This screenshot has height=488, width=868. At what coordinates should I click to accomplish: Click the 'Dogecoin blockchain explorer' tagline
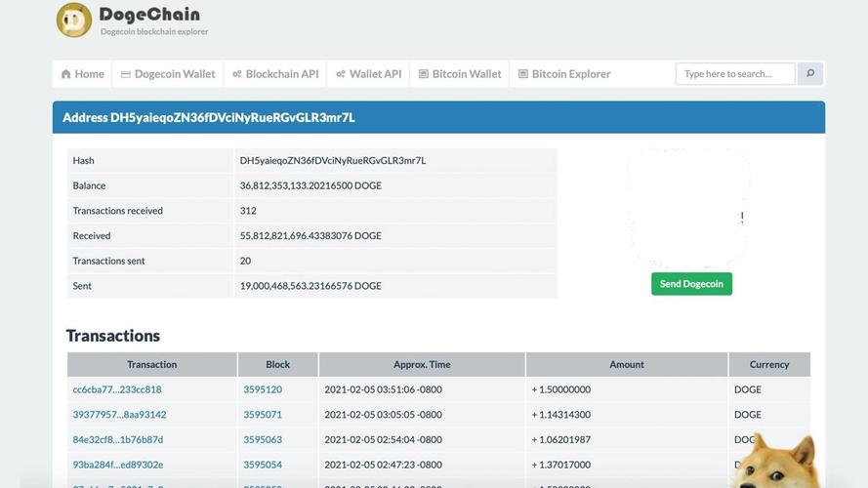[154, 31]
